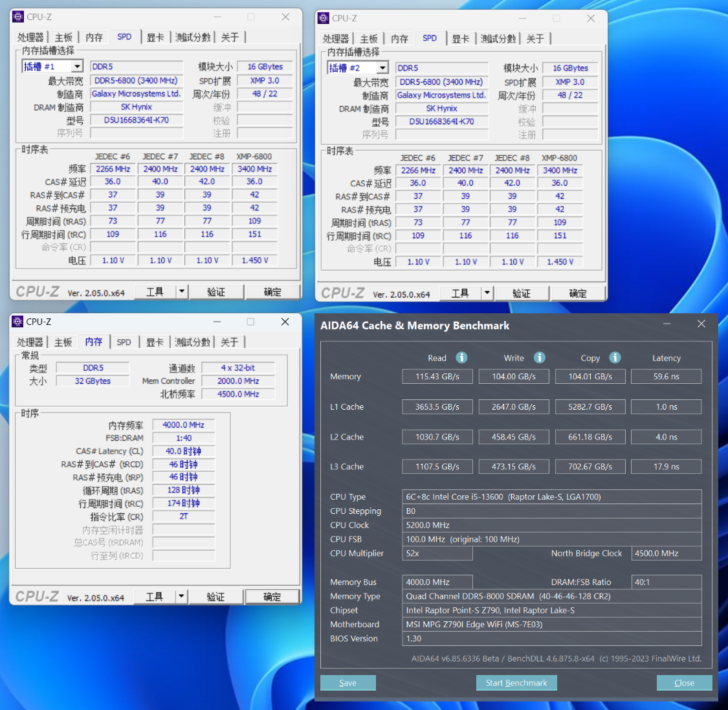Click the CPU-Z title icon in slot #2 window

[x=324, y=18]
